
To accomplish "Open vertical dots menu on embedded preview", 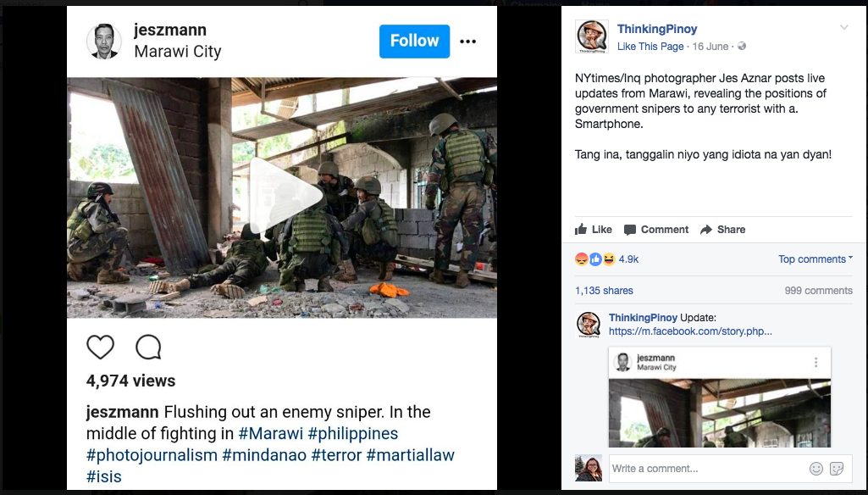I will (x=815, y=363).
